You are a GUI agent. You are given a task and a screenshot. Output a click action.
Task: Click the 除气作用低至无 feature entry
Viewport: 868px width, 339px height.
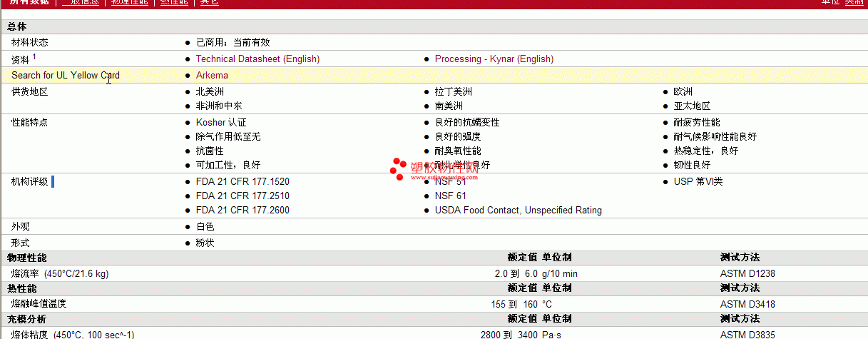pos(228,136)
